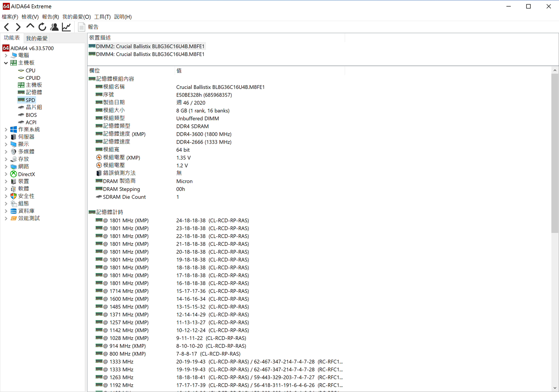
Task: Select the BIOS item in sidebar
Action: 31,115
